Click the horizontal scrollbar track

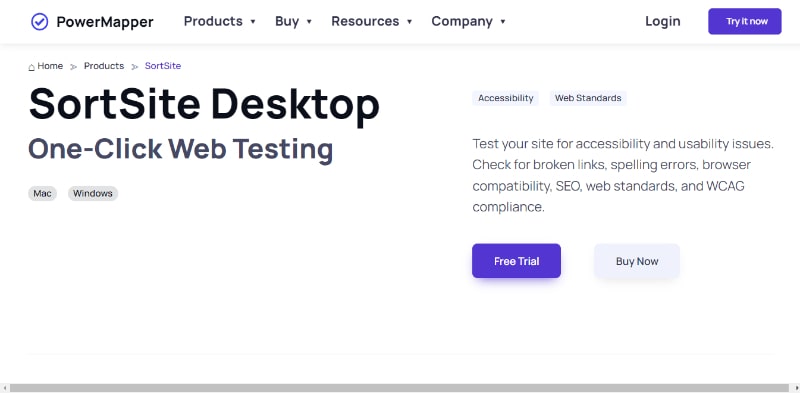click(399, 388)
